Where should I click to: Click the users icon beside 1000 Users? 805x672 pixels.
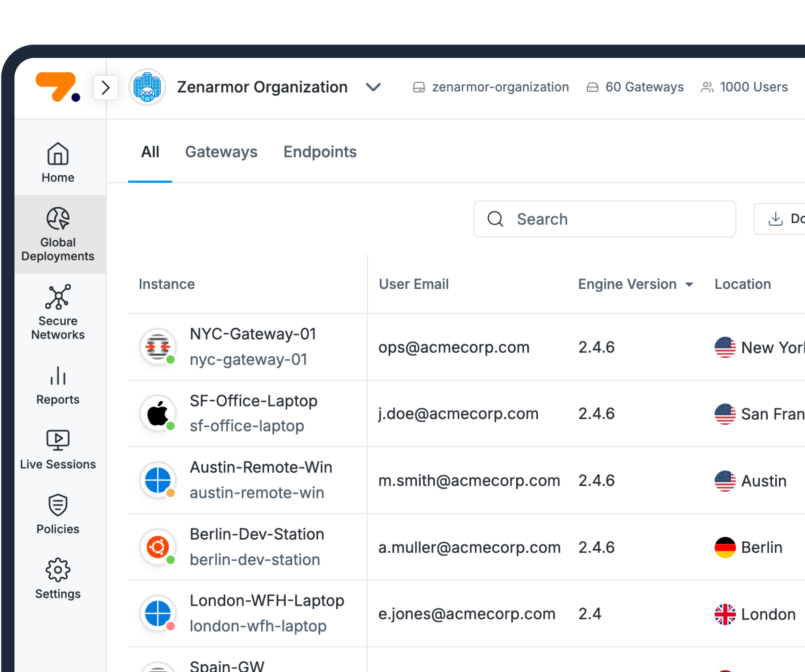click(707, 87)
